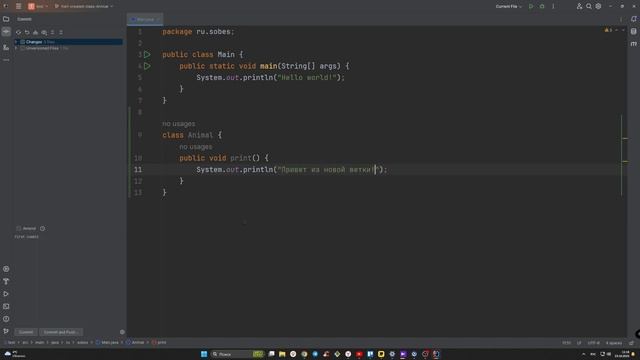The height and width of the screenshot is (360, 640).
Task: Click the 4 spaces indent status item
Action: click(x=614, y=343)
